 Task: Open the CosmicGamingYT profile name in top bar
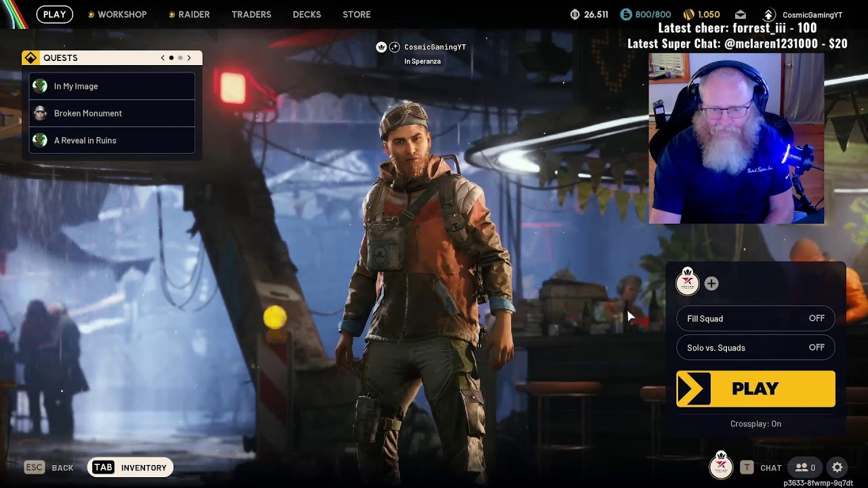812,15
